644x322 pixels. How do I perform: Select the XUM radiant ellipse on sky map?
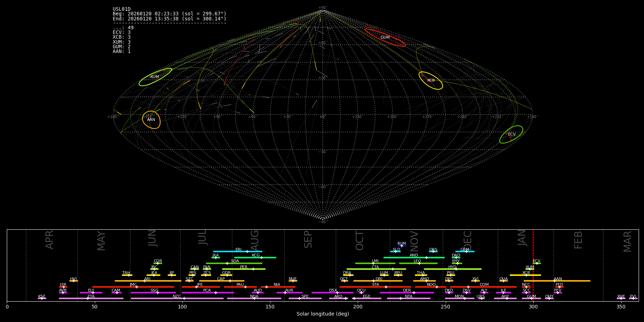coord(155,77)
